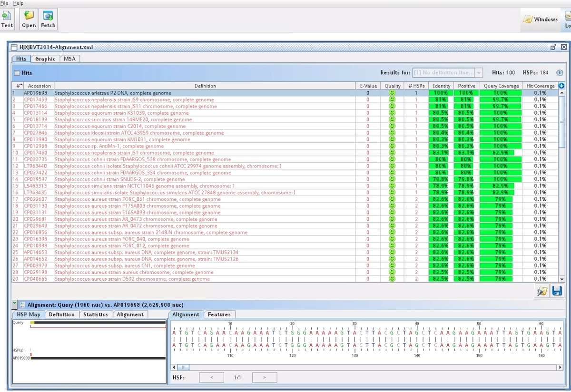Open the Statistics tab

96,314
